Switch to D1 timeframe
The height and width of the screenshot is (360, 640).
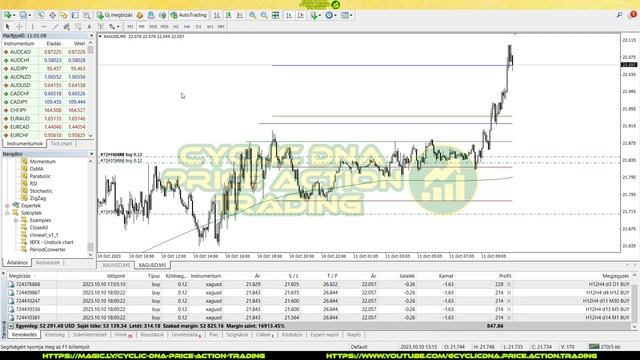(198, 27)
